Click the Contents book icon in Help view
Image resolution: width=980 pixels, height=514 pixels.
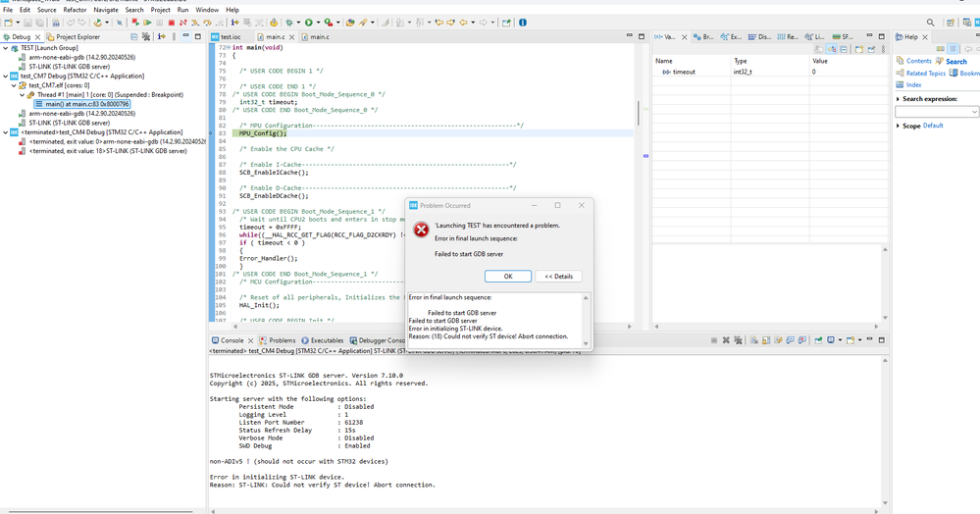900,61
